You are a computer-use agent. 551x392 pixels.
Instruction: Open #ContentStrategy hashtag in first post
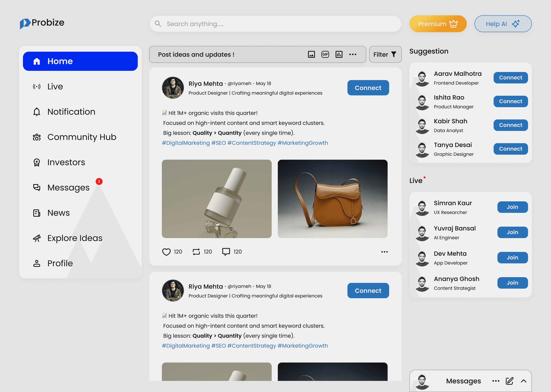(252, 143)
